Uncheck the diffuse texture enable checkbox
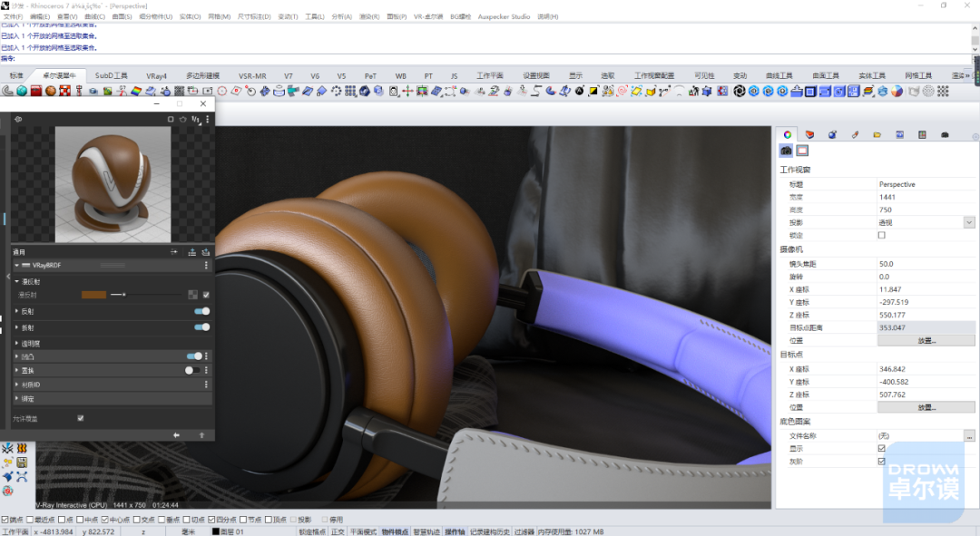 [206, 295]
